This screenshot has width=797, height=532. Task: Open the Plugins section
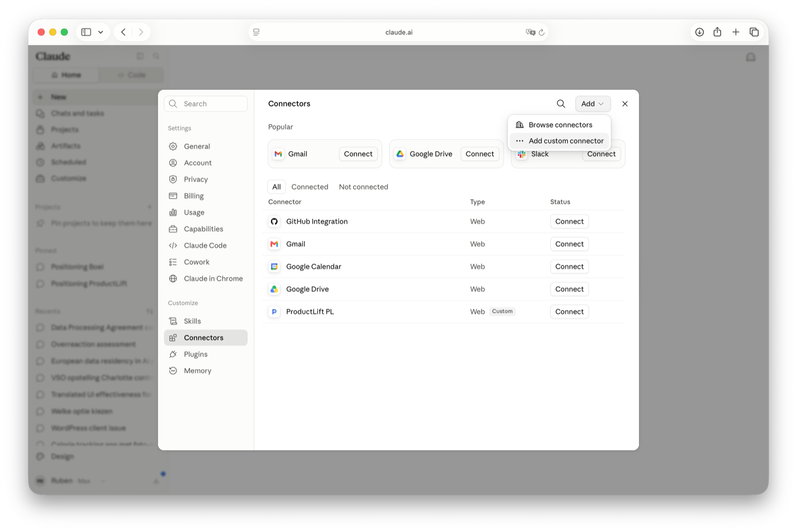[206, 354]
